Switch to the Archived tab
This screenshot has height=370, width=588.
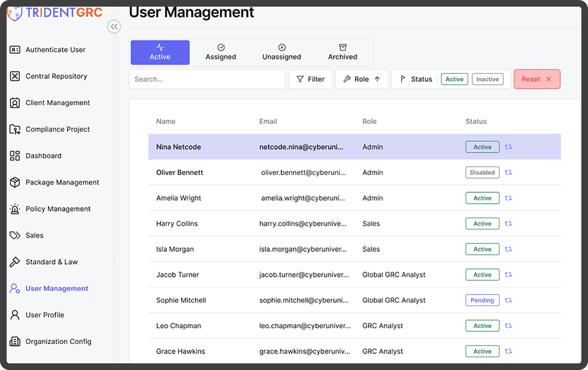(343, 53)
